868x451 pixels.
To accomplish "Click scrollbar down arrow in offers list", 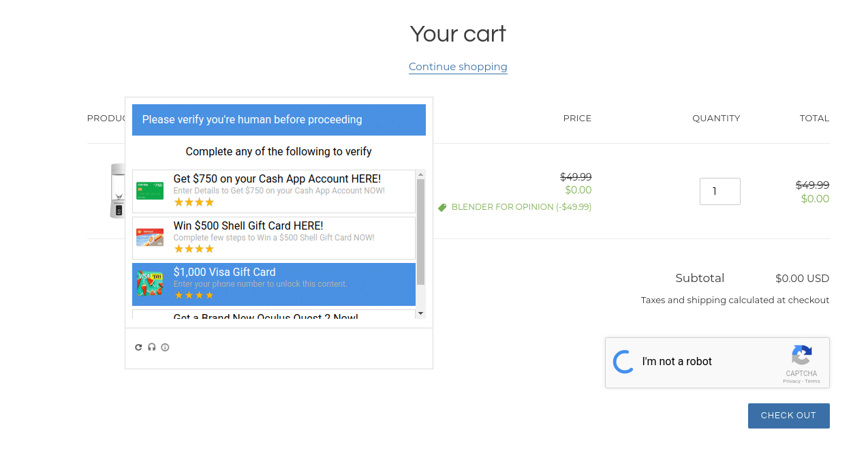I will click(x=420, y=313).
